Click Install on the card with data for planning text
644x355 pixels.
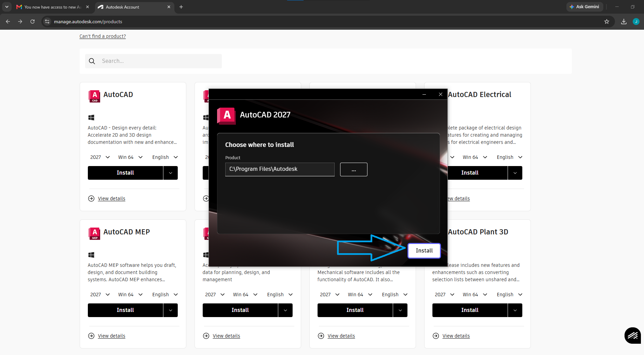[240, 310]
